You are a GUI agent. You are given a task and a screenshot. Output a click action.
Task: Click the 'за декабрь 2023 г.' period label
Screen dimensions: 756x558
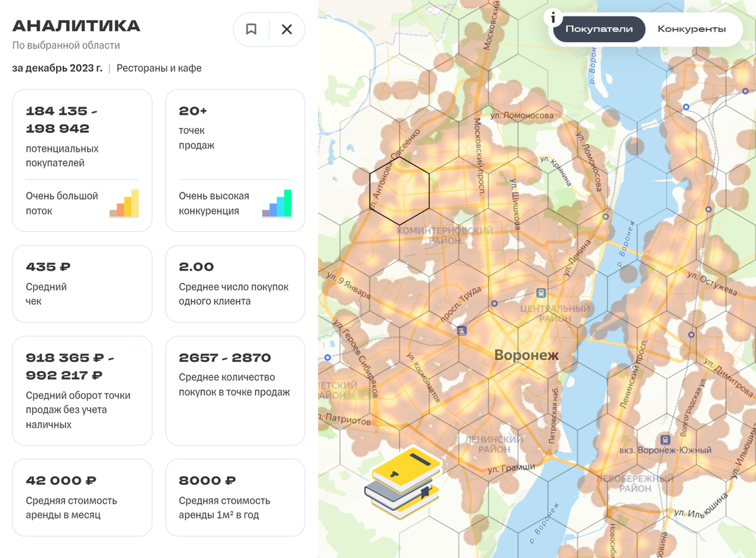pos(57,68)
